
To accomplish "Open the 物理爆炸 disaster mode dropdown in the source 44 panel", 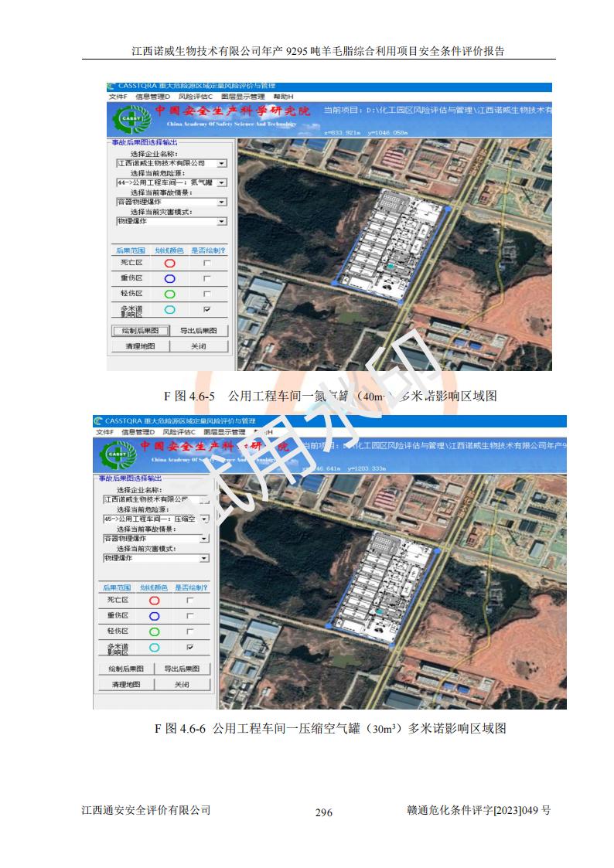I will (x=221, y=221).
